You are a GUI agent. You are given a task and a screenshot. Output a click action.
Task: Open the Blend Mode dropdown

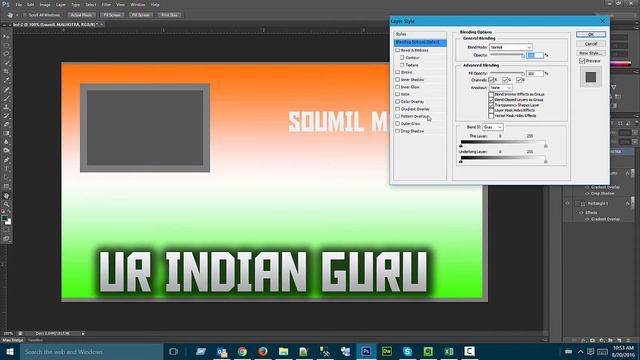coord(511,47)
